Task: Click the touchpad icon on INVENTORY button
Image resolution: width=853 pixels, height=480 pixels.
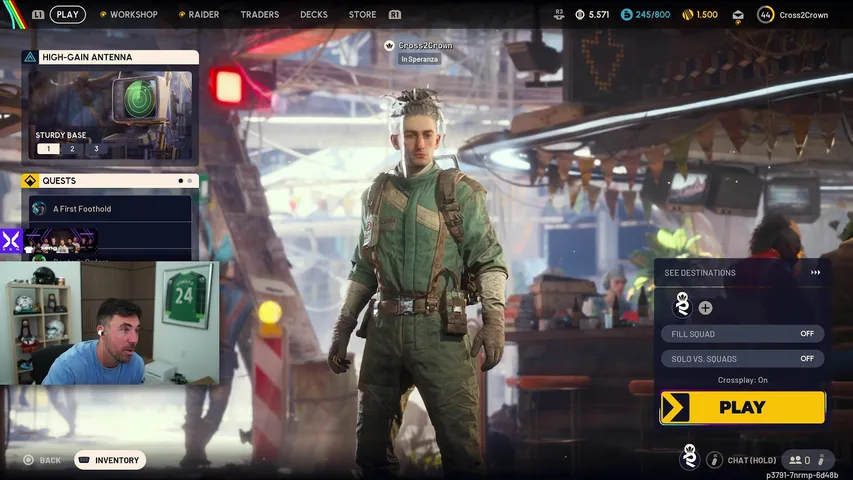Action: (84, 460)
